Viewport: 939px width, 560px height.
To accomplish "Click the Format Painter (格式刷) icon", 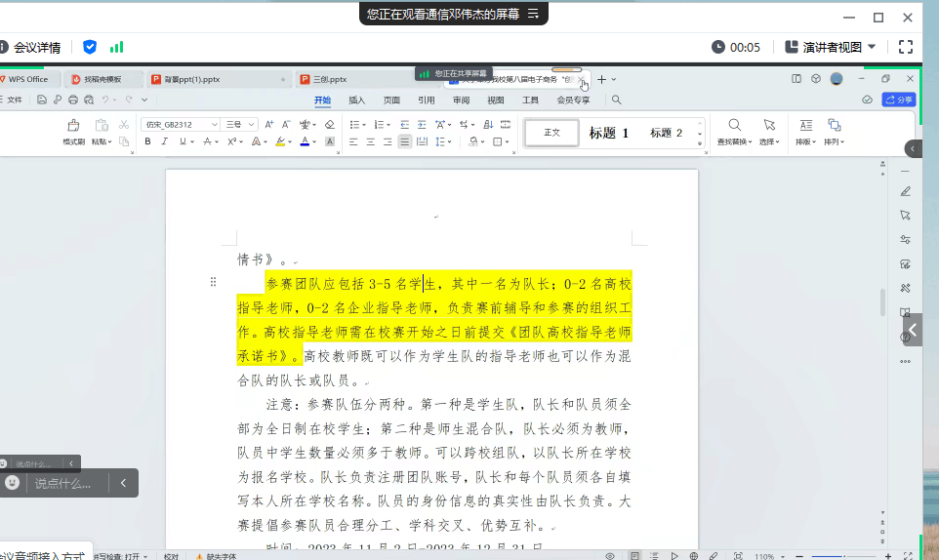I will click(x=73, y=125).
